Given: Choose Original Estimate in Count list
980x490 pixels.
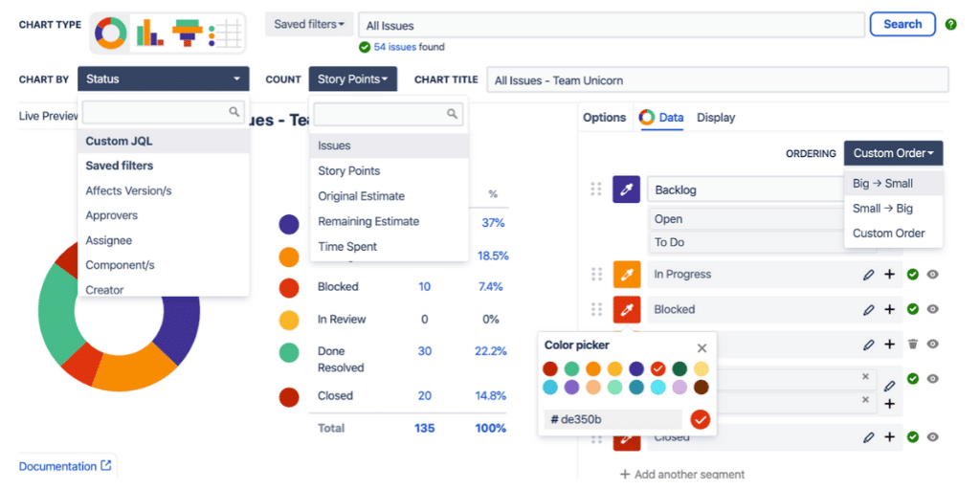Looking at the screenshot, I should pyautogui.click(x=389, y=196).
